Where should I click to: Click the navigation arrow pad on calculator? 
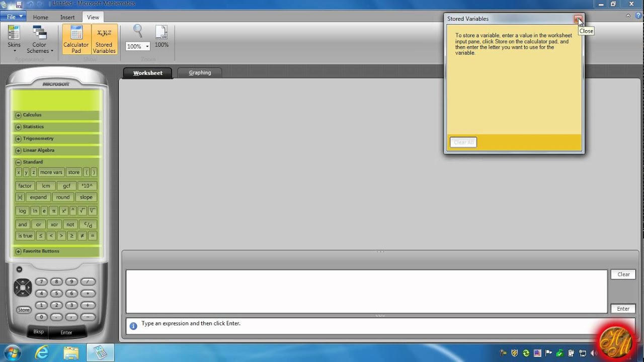(x=23, y=288)
